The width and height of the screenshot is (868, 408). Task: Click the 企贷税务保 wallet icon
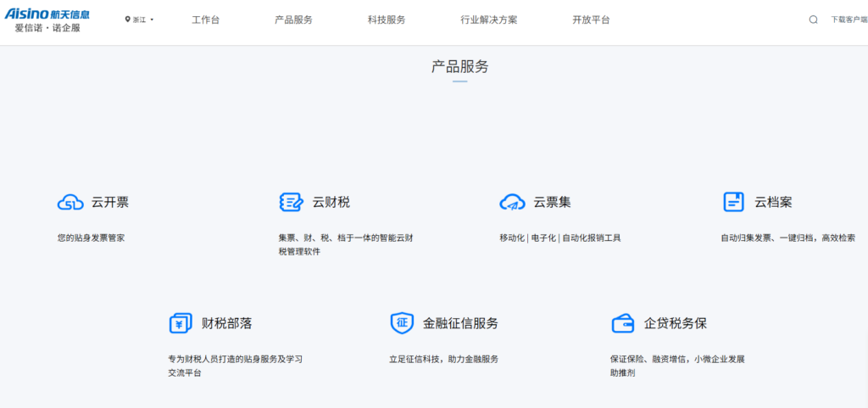point(623,323)
